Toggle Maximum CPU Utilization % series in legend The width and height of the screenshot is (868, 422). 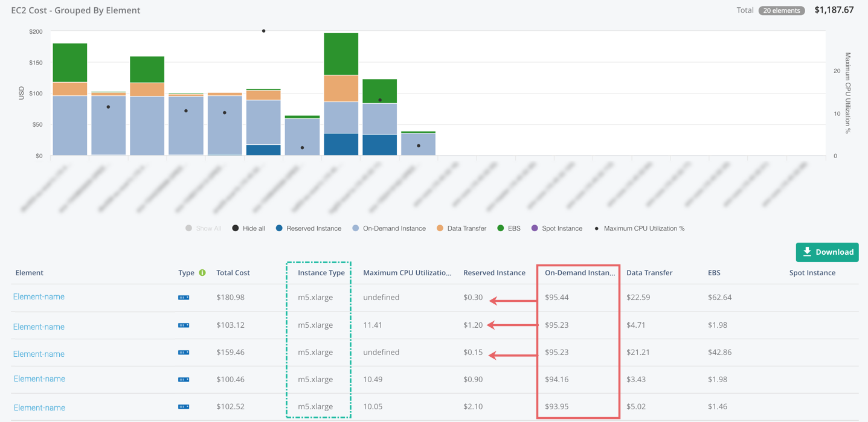pos(639,228)
